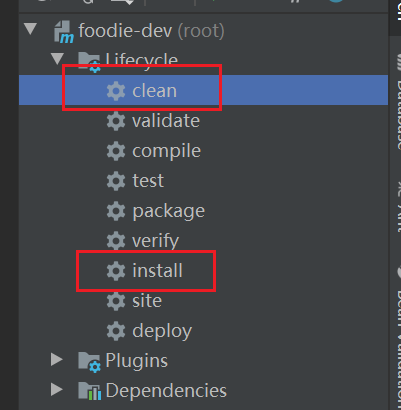Click the gear icon beside compile

point(116,151)
